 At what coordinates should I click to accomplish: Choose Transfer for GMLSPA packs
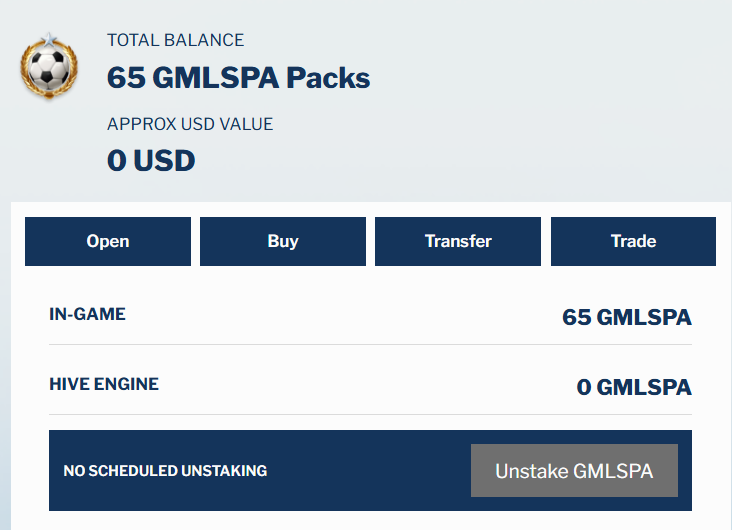(x=458, y=241)
